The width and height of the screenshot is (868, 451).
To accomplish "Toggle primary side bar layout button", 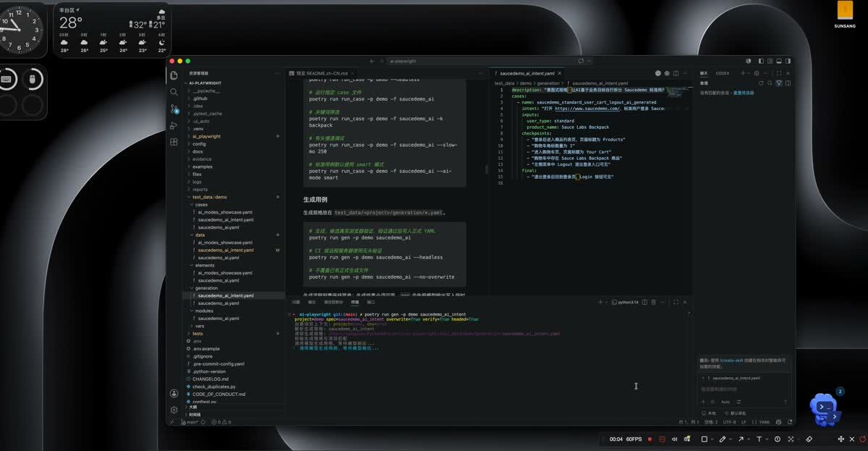I will 761,61.
